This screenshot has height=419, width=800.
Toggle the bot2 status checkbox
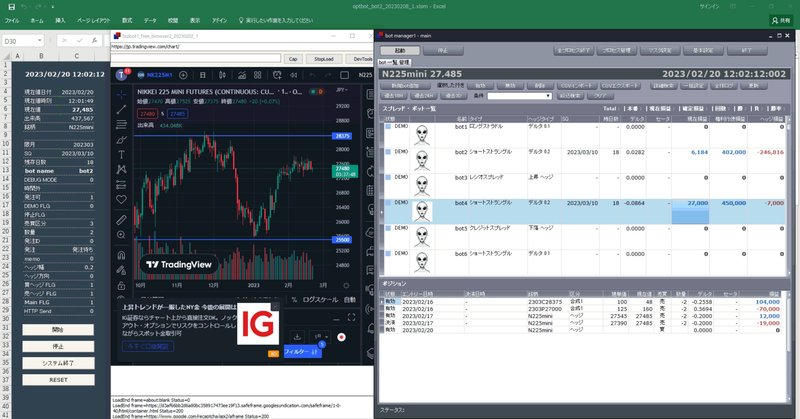[x=388, y=152]
